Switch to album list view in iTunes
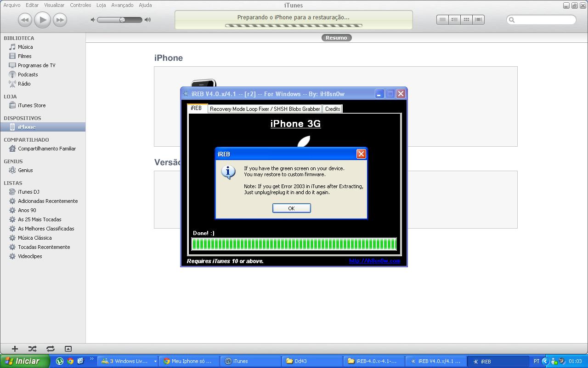Screen dimensions: 588x368 (454, 20)
